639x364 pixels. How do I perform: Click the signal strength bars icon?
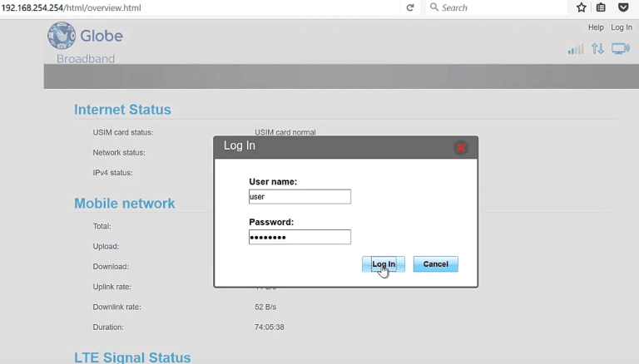576,49
